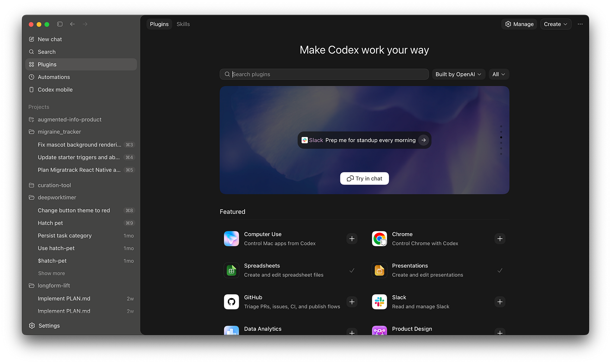
Task: Click the Slack standup prompt banner
Action: tap(364, 140)
